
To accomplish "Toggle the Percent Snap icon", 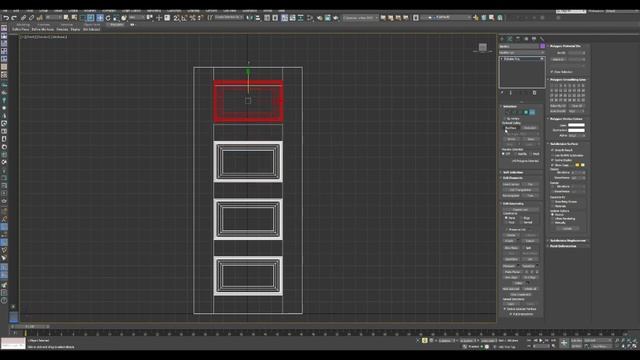I will (192, 18).
